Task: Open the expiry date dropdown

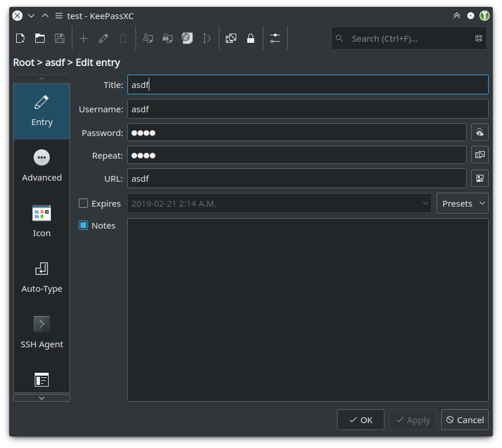Action: [425, 203]
